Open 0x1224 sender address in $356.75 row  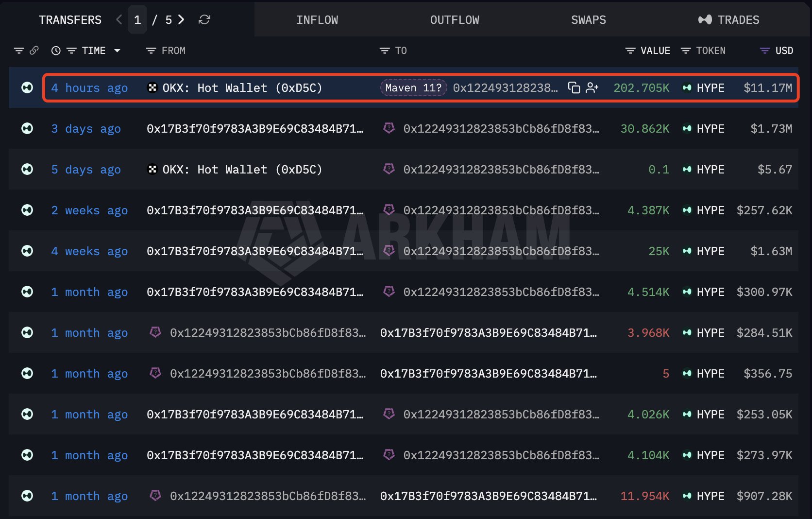(268, 374)
